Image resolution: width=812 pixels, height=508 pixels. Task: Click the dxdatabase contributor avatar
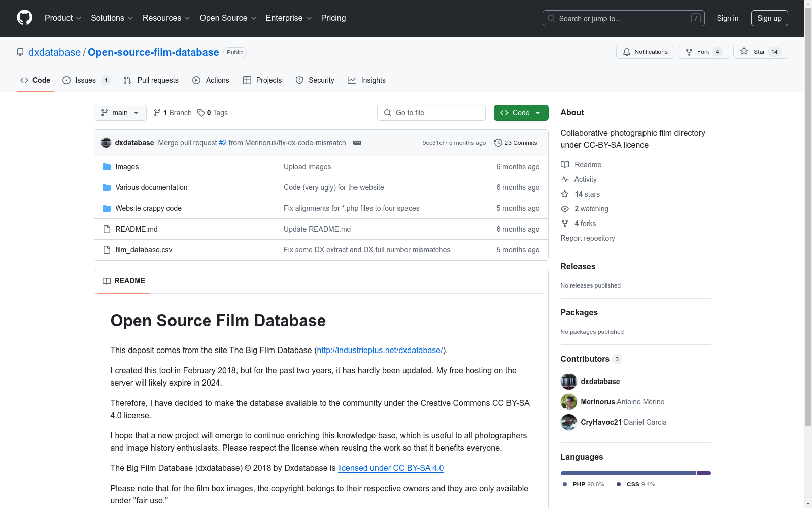pyautogui.click(x=569, y=382)
